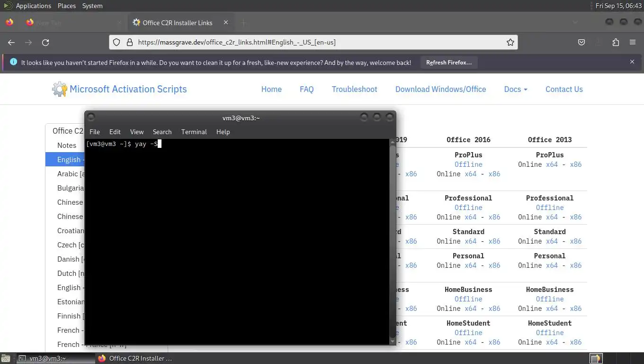Click the info icon in notification bar
The height and width of the screenshot is (364, 644).
(13, 62)
